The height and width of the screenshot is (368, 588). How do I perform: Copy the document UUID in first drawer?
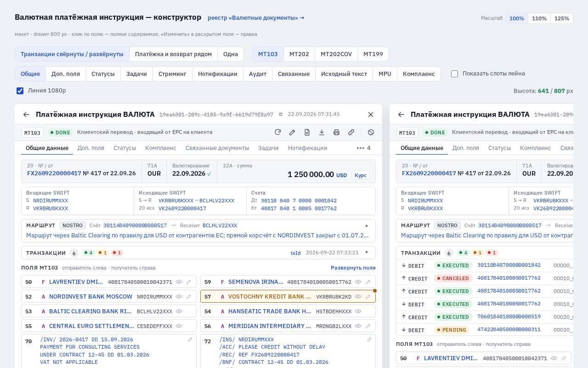click(281, 114)
